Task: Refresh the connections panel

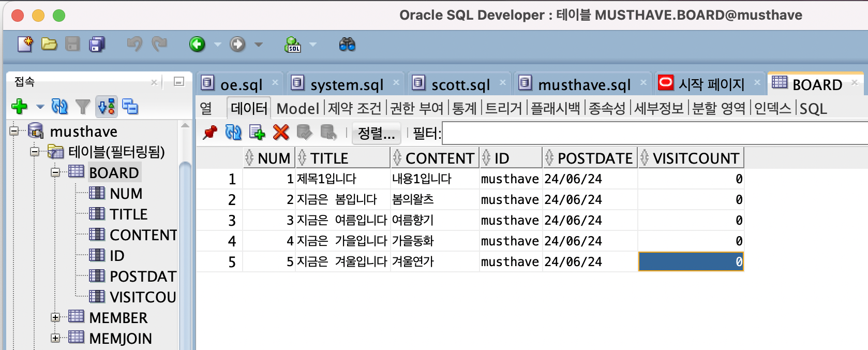Action: pos(59,107)
